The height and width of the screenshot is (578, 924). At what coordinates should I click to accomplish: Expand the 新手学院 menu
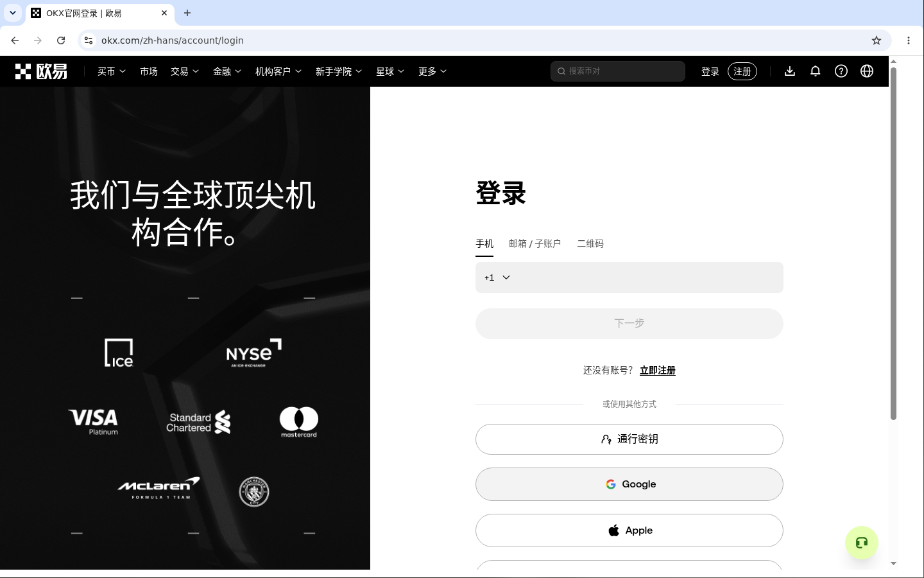click(339, 71)
